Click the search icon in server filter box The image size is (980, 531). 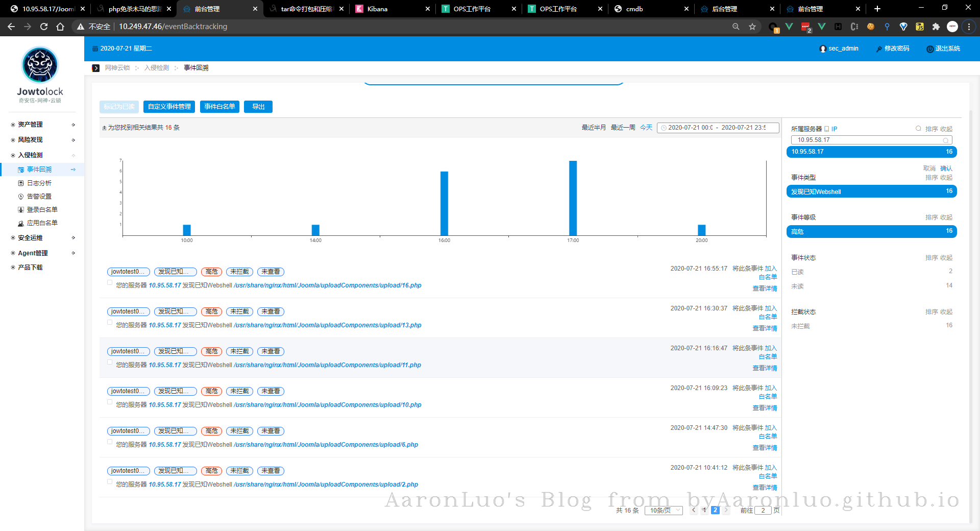945,140
